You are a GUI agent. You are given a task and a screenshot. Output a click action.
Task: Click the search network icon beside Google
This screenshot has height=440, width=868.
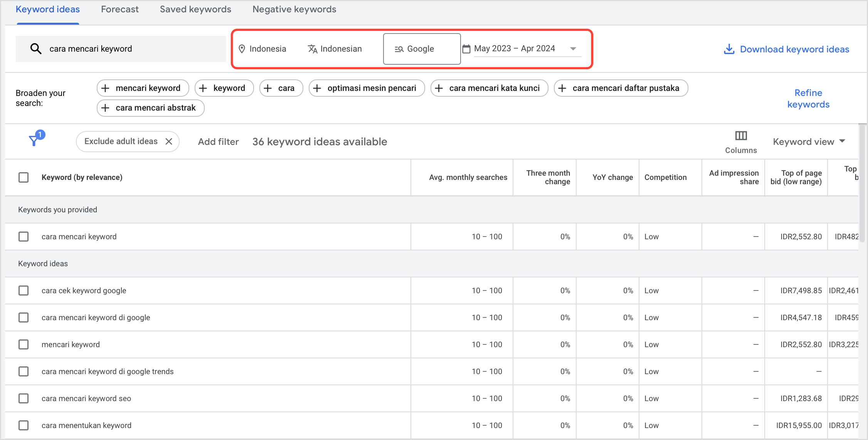click(399, 49)
